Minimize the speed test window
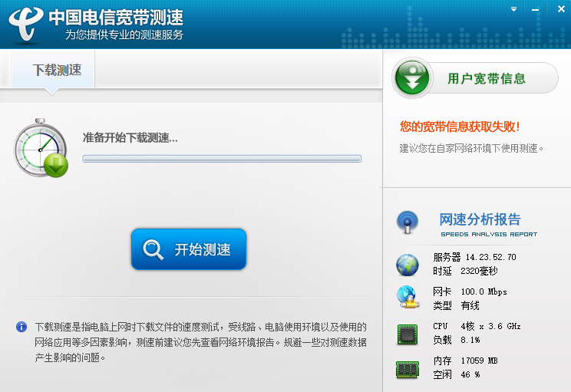Image resolution: width=571 pixels, height=392 pixels. pyautogui.click(x=536, y=10)
